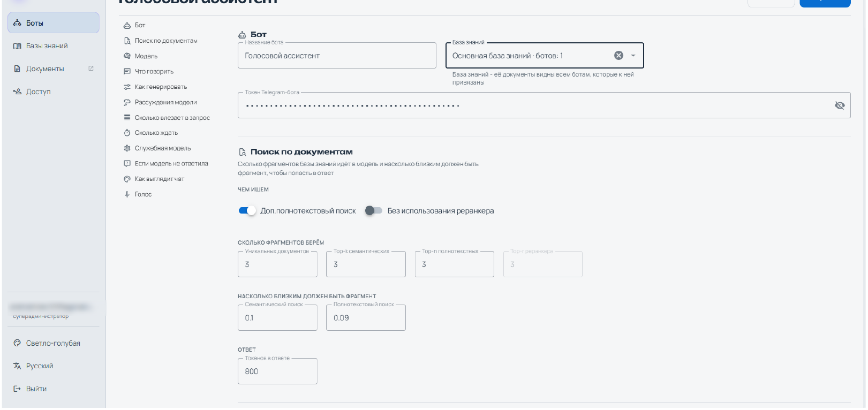
Task: Jump to Поиск по документам section
Action: [166, 41]
